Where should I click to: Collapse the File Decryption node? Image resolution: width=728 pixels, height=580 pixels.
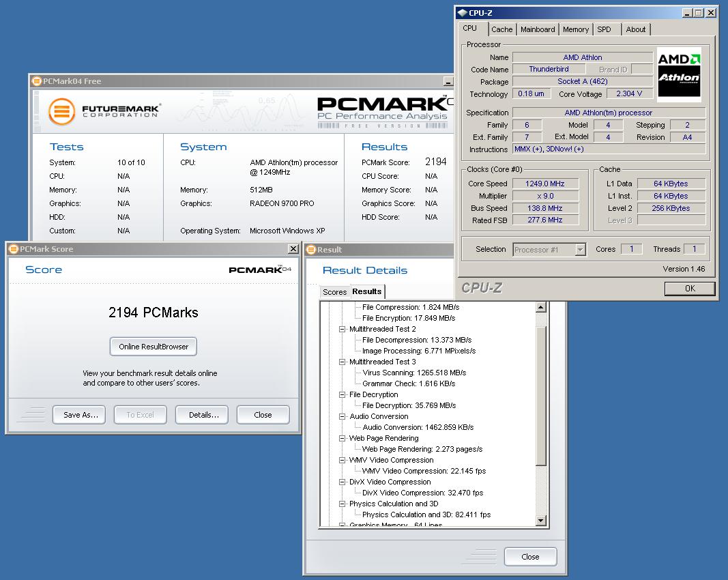click(x=343, y=394)
